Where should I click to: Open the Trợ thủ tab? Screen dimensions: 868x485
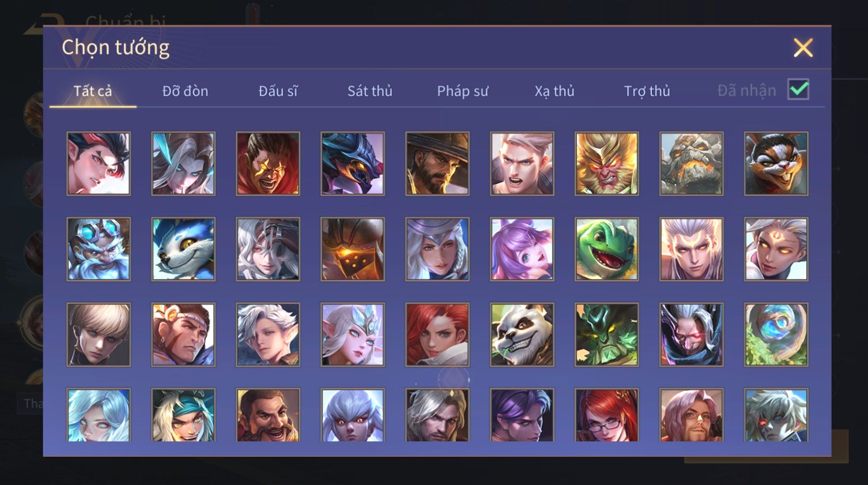pos(647,91)
